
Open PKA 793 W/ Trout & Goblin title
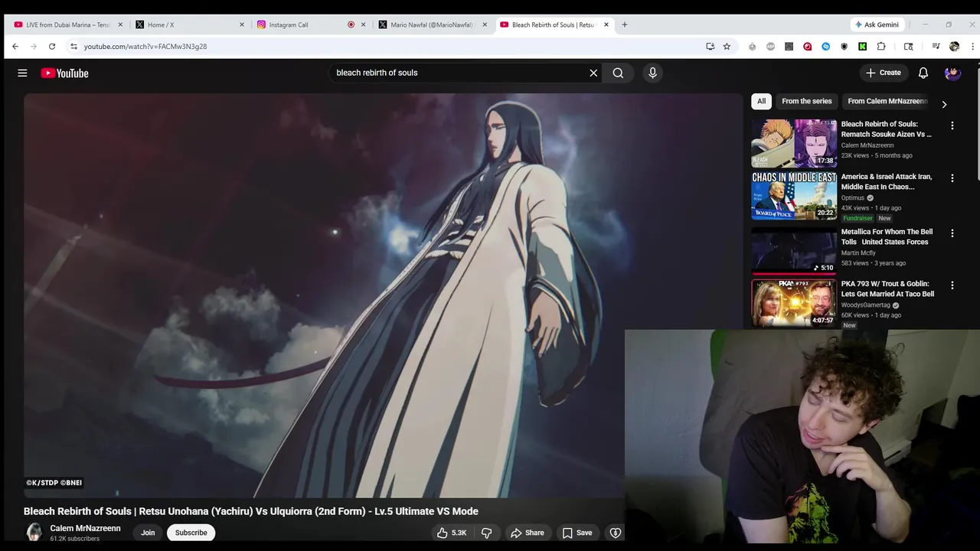tap(887, 289)
